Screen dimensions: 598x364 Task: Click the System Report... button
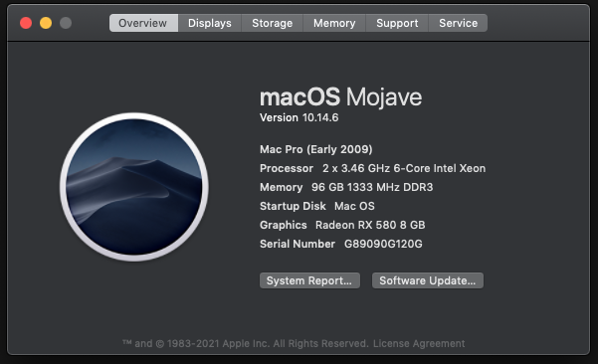pyautogui.click(x=309, y=280)
